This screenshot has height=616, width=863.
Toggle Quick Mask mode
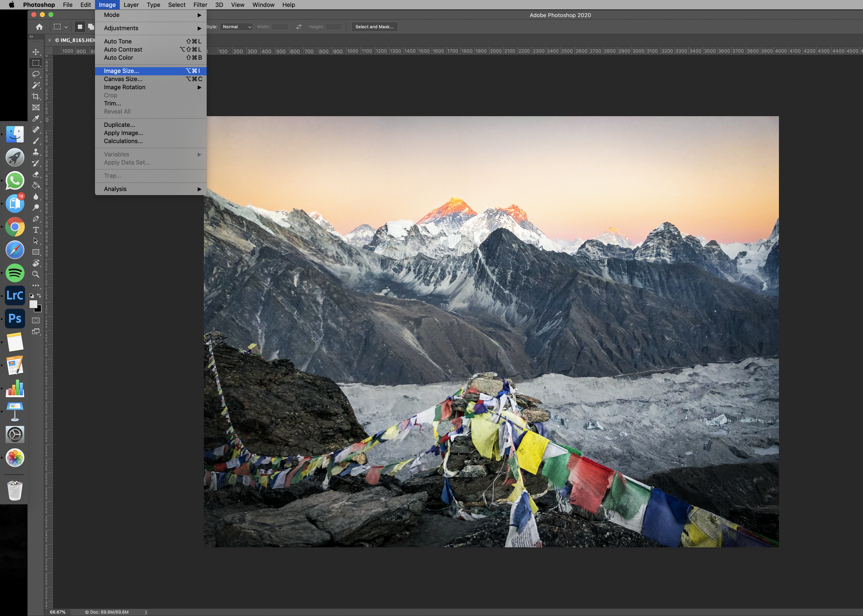coord(36,321)
